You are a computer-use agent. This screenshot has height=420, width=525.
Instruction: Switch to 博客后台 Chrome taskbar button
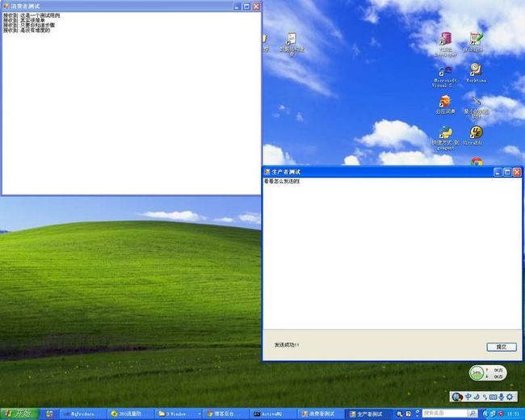click(226, 414)
